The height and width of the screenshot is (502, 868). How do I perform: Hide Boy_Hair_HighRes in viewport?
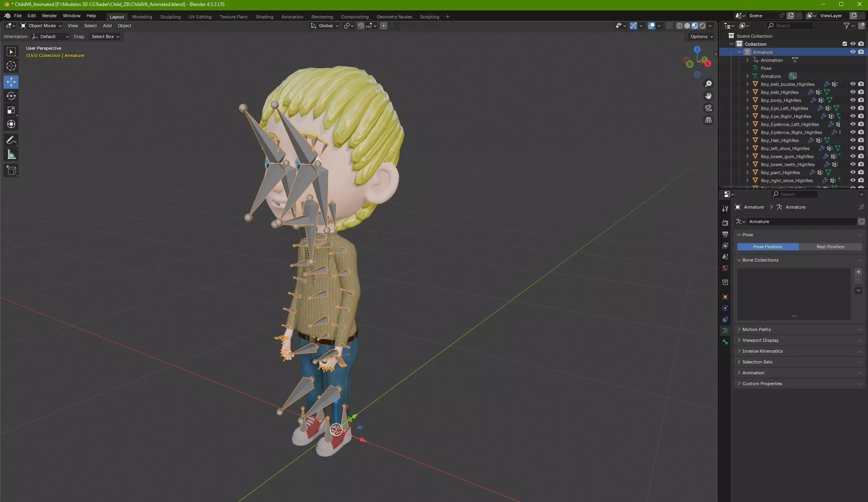853,140
